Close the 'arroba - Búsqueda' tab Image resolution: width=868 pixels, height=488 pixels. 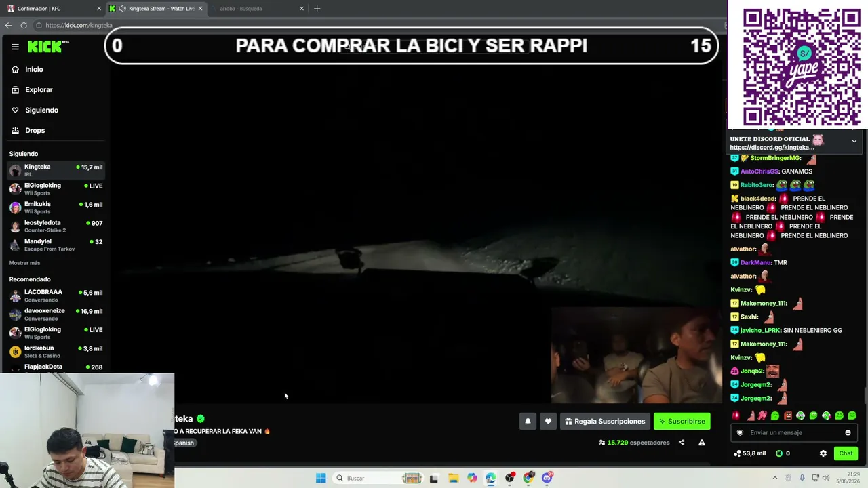pos(302,9)
